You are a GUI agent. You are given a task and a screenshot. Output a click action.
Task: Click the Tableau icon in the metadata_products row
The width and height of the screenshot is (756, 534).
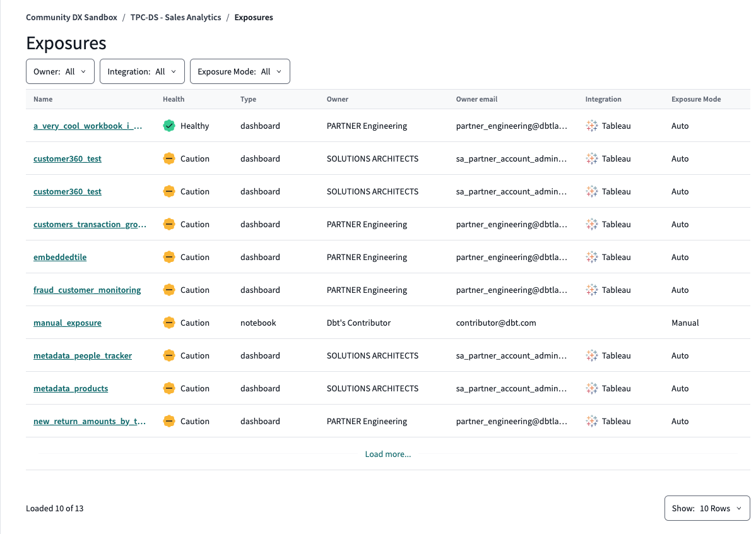[591, 388]
